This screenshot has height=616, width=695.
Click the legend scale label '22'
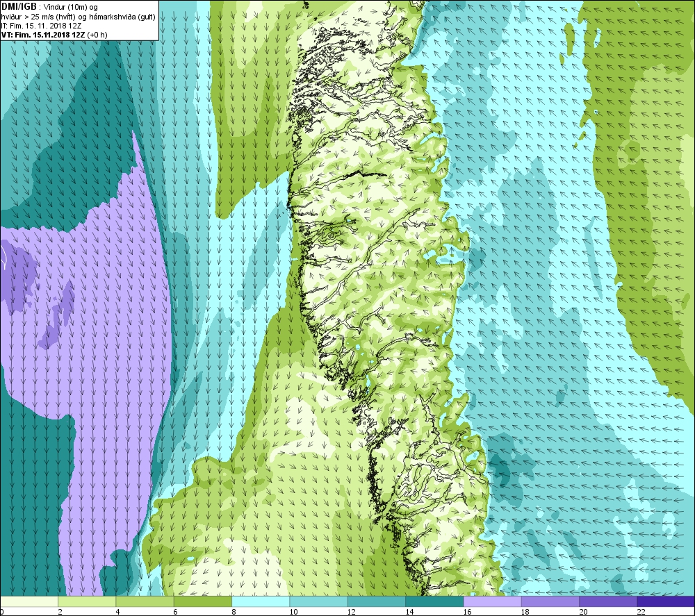click(641, 612)
